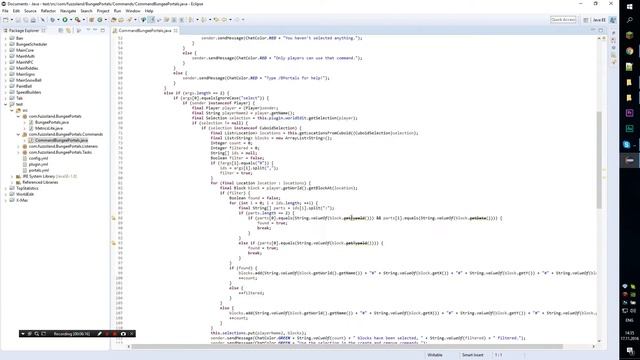The width and height of the screenshot is (640, 360).
Task: Click the pencil icon on recording bar
Action: 99,334
